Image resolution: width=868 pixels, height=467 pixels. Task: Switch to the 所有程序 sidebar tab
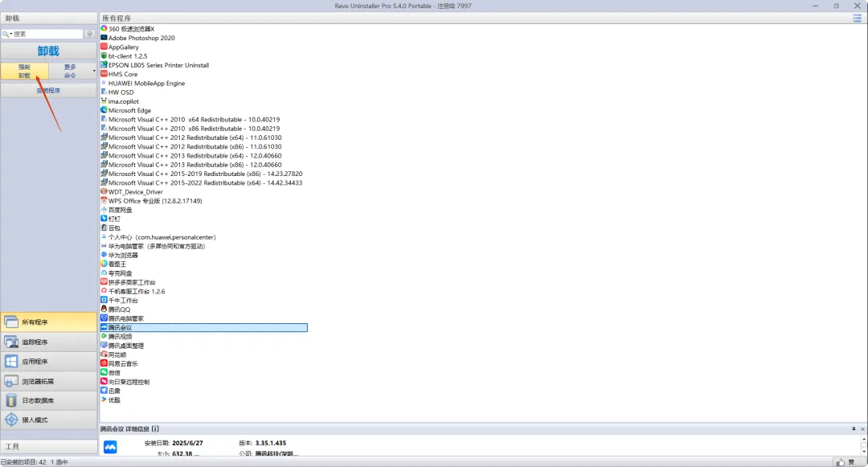pos(49,322)
